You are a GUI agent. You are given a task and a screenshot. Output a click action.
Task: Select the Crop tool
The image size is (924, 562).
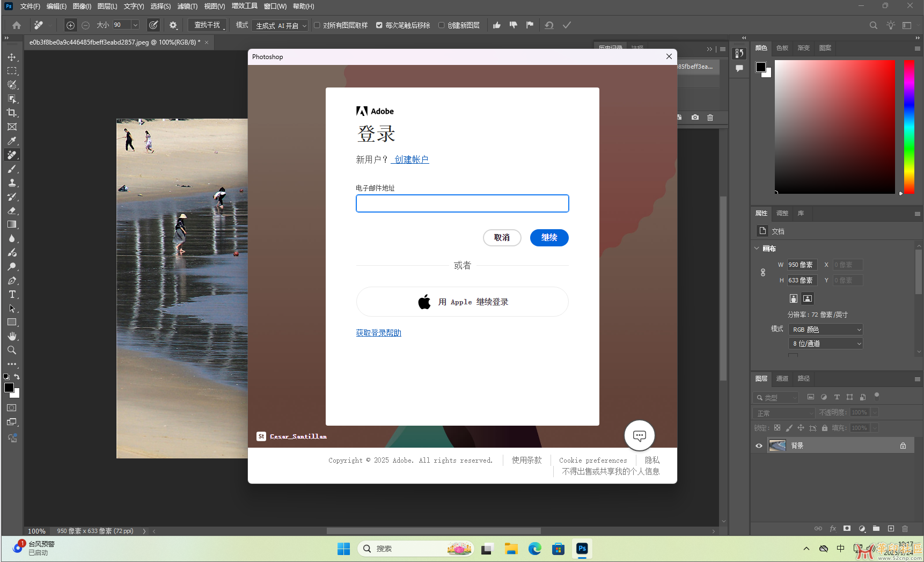click(x=12, y=113)
